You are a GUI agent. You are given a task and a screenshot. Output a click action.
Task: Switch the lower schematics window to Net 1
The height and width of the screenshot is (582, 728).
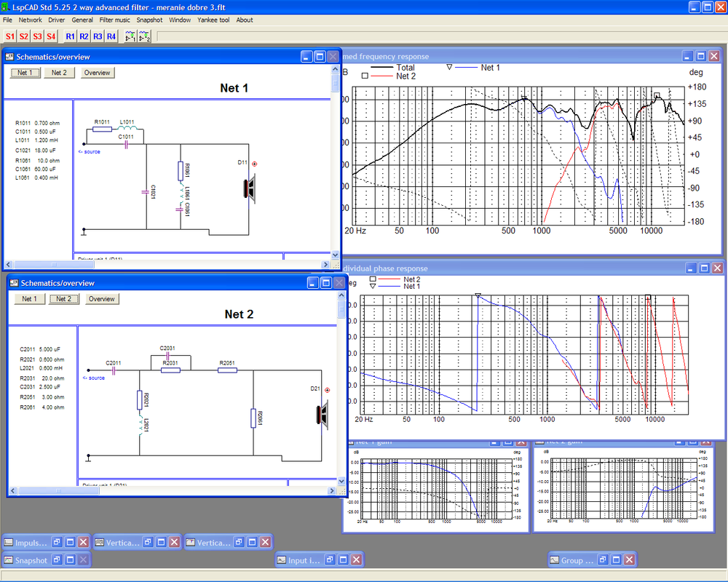[29, 299]
